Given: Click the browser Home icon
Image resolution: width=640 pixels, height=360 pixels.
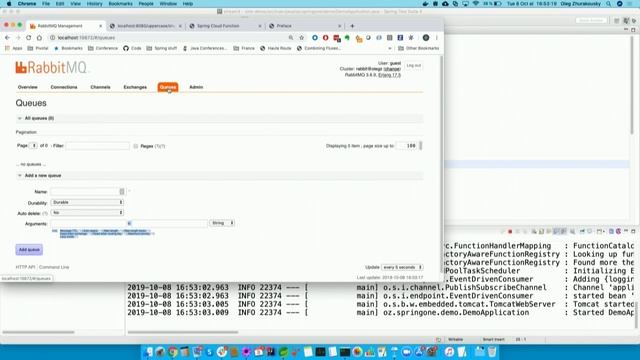Looking at the screenshot, I should pos(39,38).
